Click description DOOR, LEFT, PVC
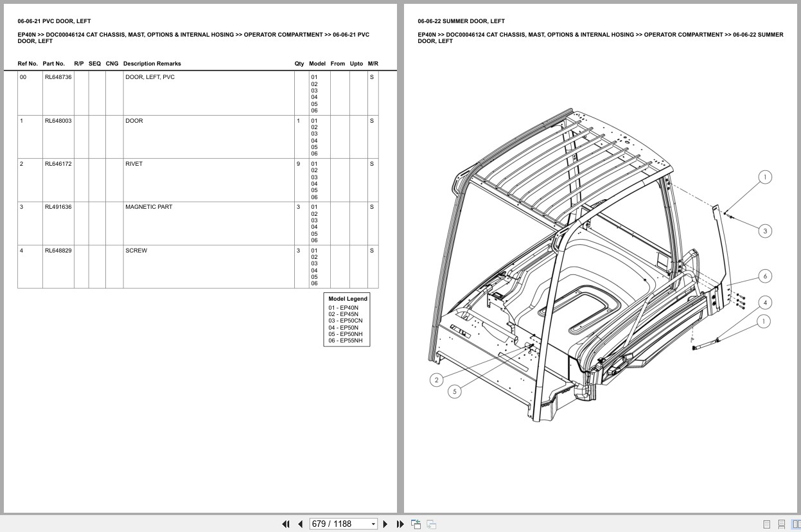 150,77
